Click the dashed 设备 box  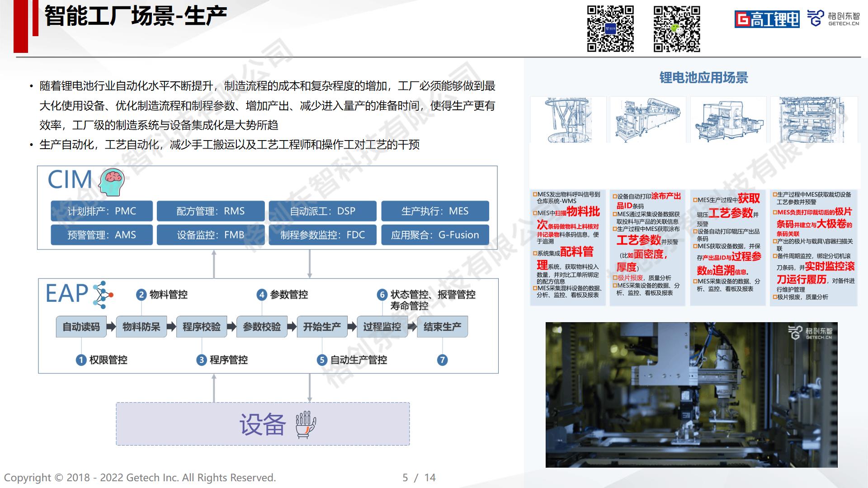pyautogui.click(x=263, y=424)
